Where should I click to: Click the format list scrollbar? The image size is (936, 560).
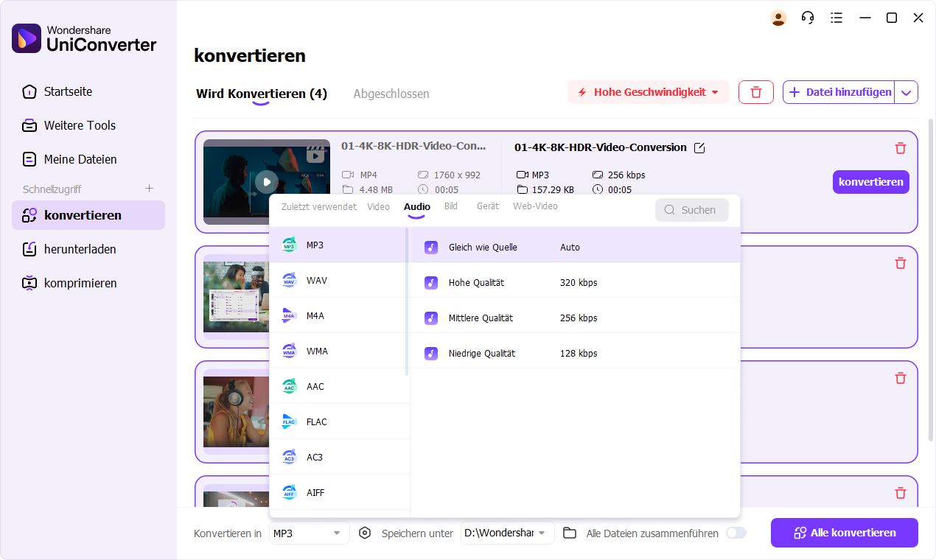point(407,301)
